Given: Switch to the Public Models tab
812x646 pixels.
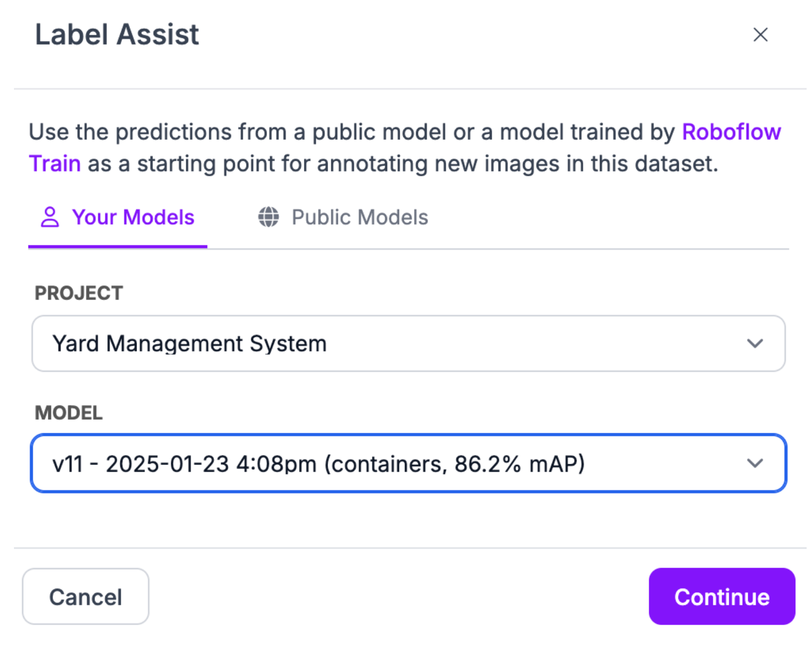Looking at the screenshot, I should click(x=359, y=217).
